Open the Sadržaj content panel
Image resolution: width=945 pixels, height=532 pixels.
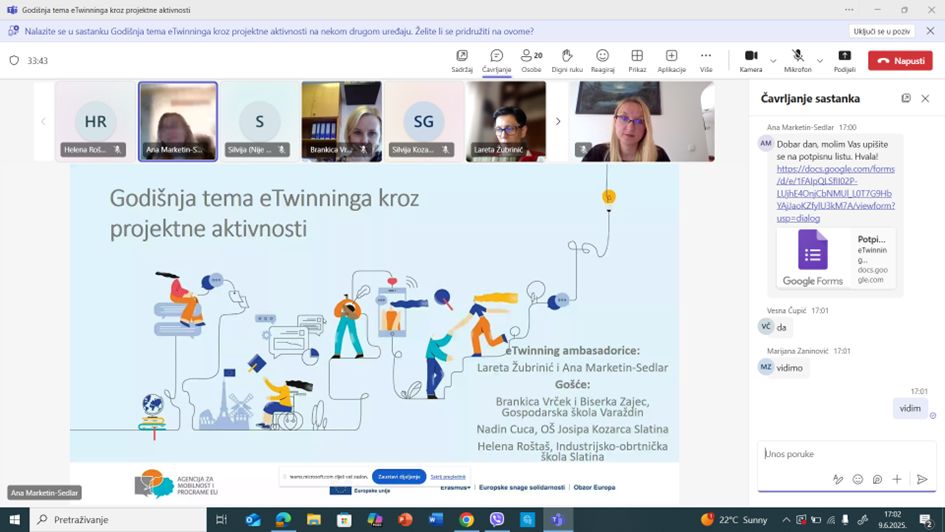point(462,61)
